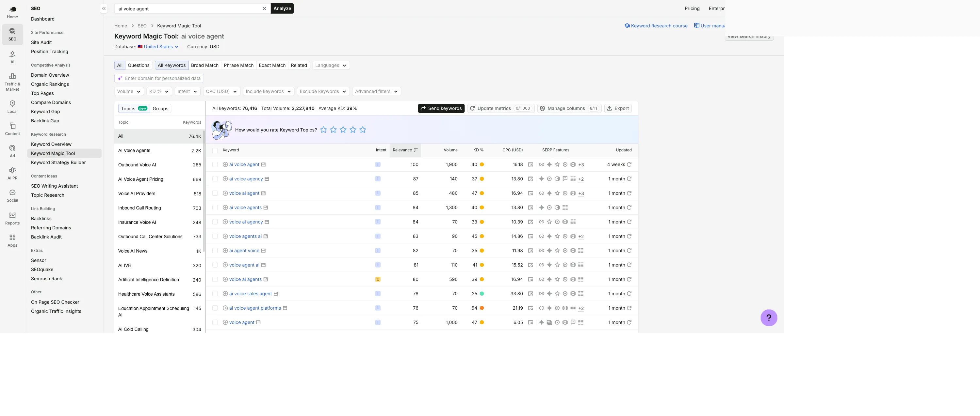Rate Keyword Topics with fifth star
Screen dimensions: 980x416
pyautogui.click(x=363, y=130)
